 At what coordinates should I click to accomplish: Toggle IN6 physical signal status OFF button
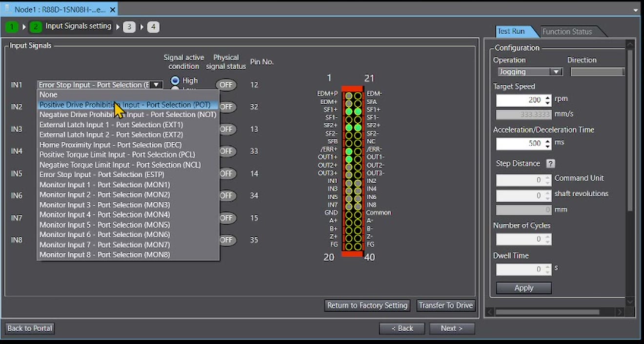click(x=227, y=195)
